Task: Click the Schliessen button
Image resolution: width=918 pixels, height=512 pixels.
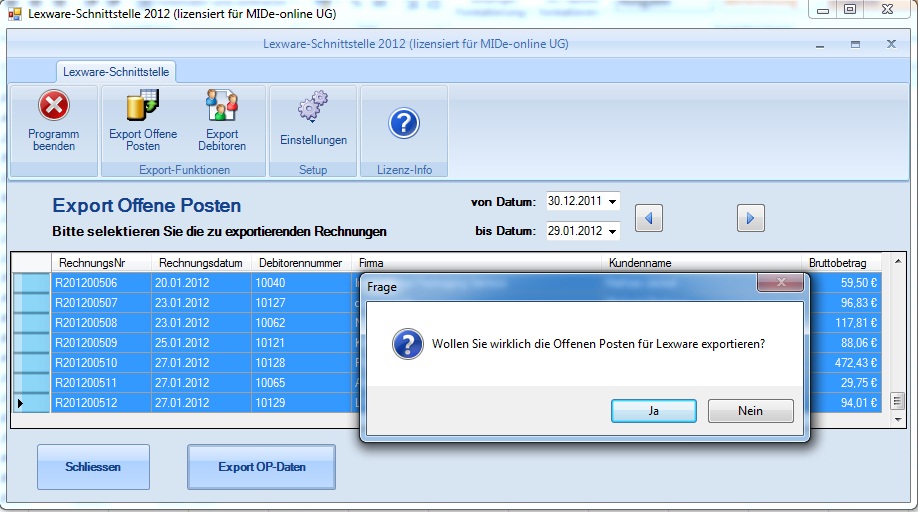Action: click(93, 467)
